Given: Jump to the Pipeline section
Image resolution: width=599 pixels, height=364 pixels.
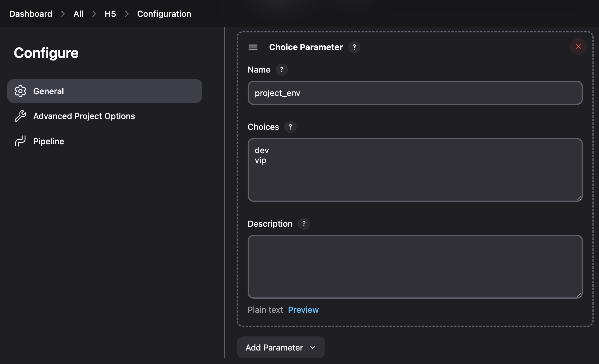Looking at the screenshot, I should 49,141.
